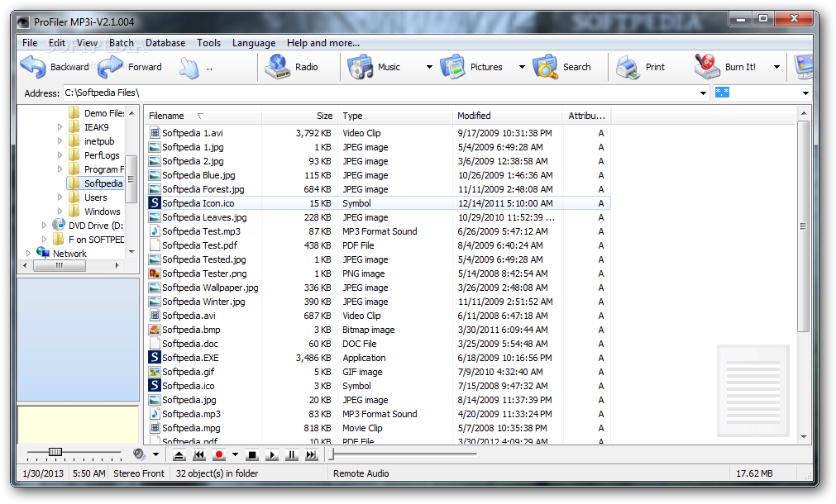Screen dimensions: 836x504
Task: Open the record options dropdown arrow
Action: click(x=235, y=454)
